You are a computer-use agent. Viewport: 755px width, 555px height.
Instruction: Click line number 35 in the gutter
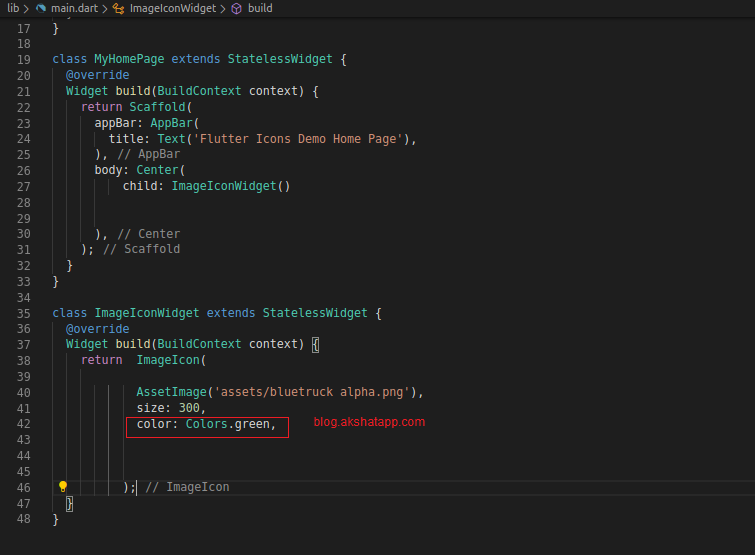pos(23,313)
